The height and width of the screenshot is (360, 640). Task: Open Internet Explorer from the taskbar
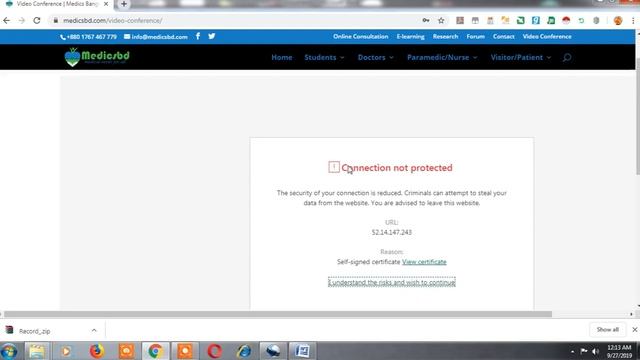pos(244,351)
